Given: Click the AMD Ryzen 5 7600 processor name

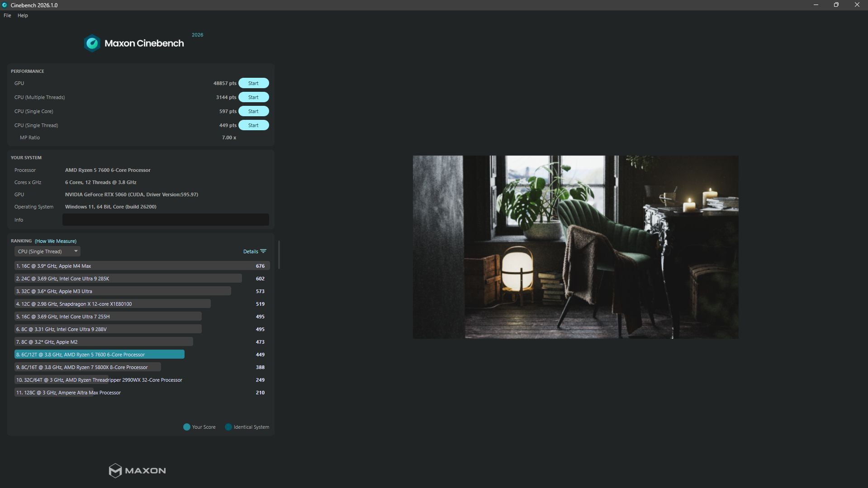Looking at the screenshot, I should pos(108,170).
